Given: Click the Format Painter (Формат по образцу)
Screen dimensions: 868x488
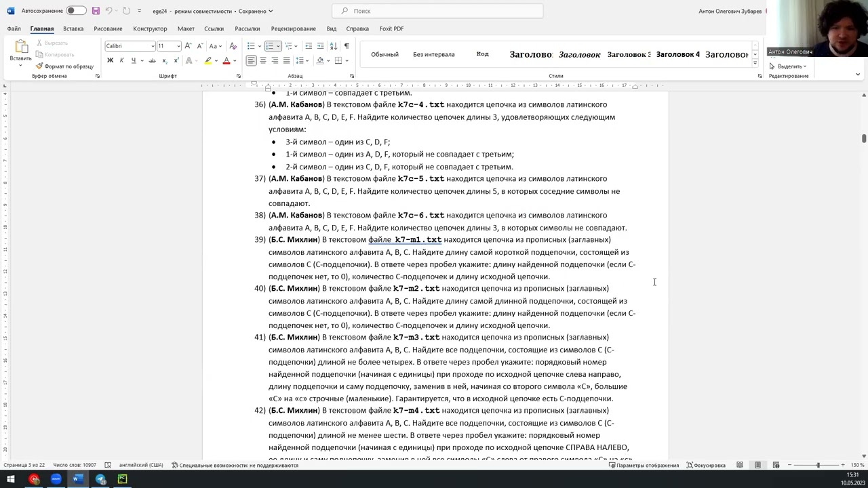Looking at the screenshot, I should pyautogui.click(x=65, y=66).
